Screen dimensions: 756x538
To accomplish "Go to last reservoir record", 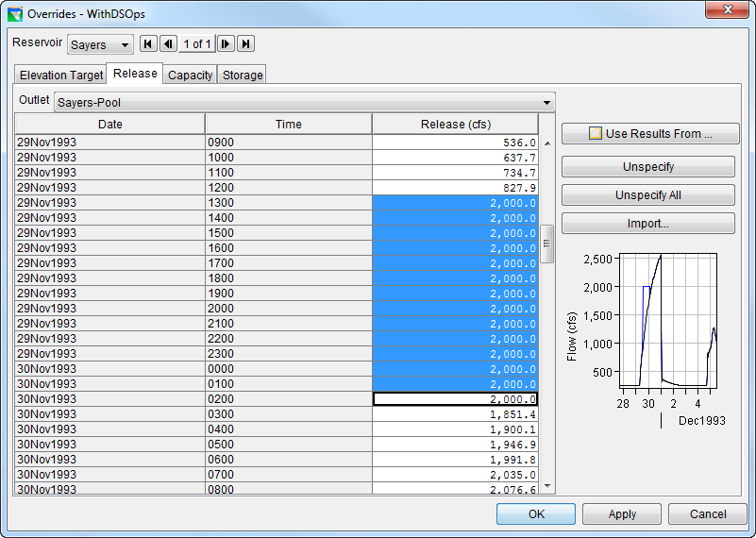I will (x=245, y=43).
